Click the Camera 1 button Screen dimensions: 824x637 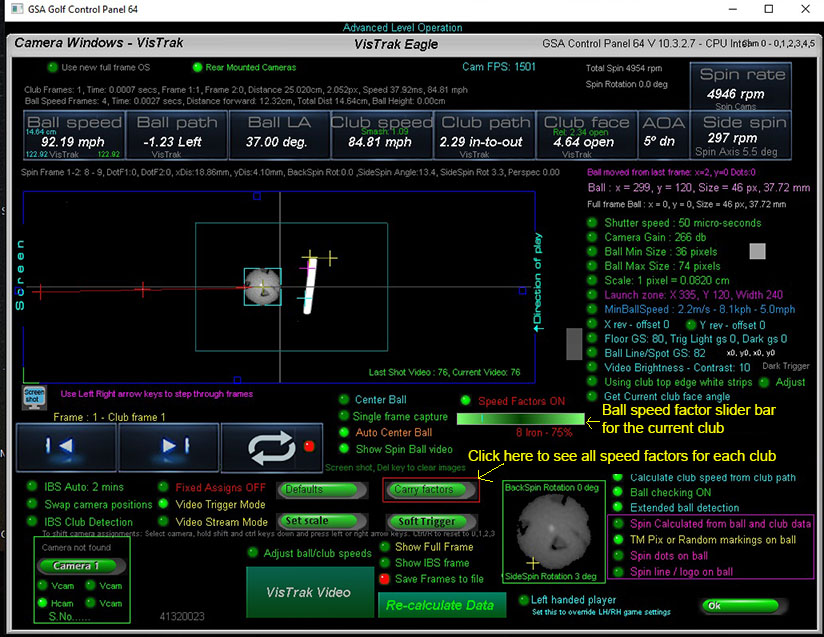click(81, 566)
